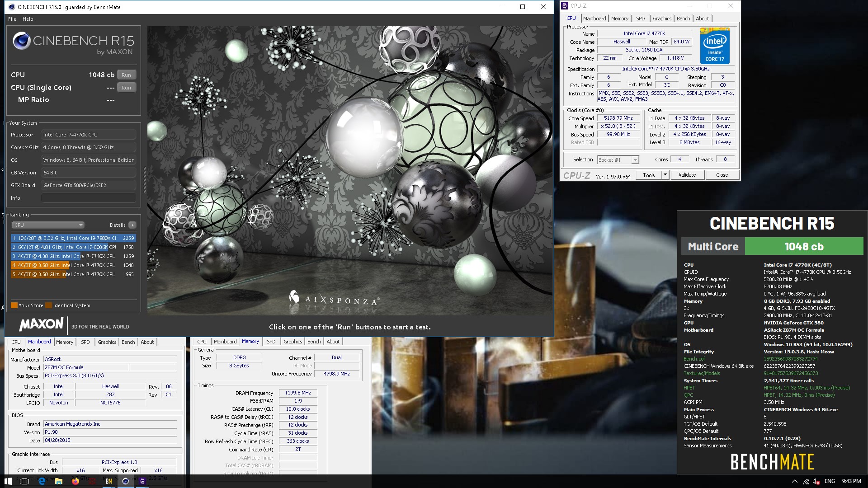Switch to CPU-Z taskbar icon
868x488 pixels.
pyautogui.click(x=142, y=481)
